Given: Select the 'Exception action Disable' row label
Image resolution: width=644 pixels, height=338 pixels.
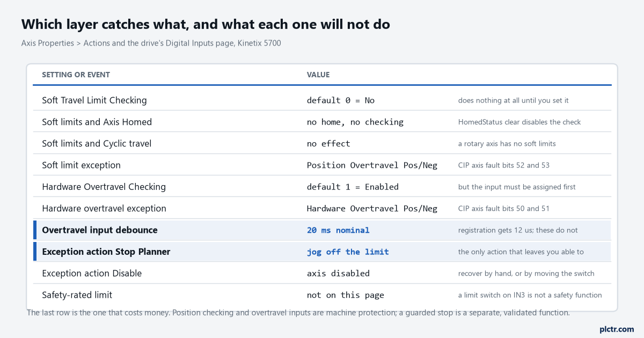Looking at the screenshot, I should pos(92,273).
